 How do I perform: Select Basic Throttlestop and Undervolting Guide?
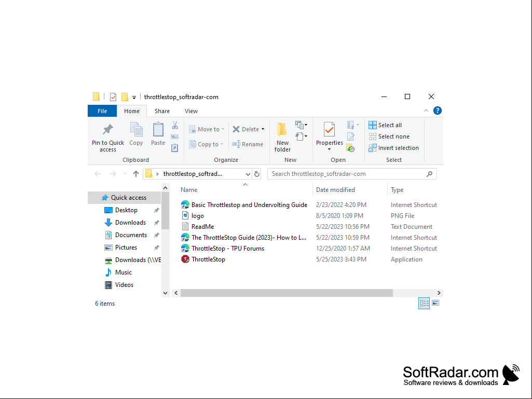[x=244, y=205]
